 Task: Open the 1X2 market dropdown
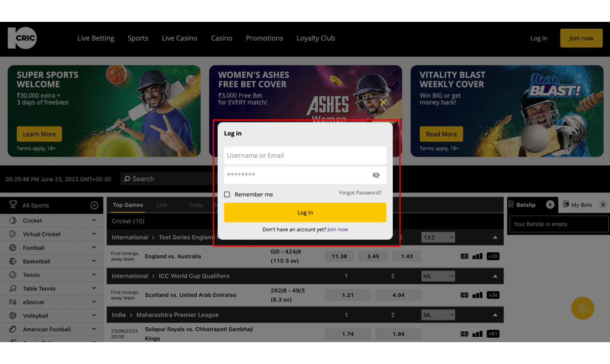tap(438, 237)
